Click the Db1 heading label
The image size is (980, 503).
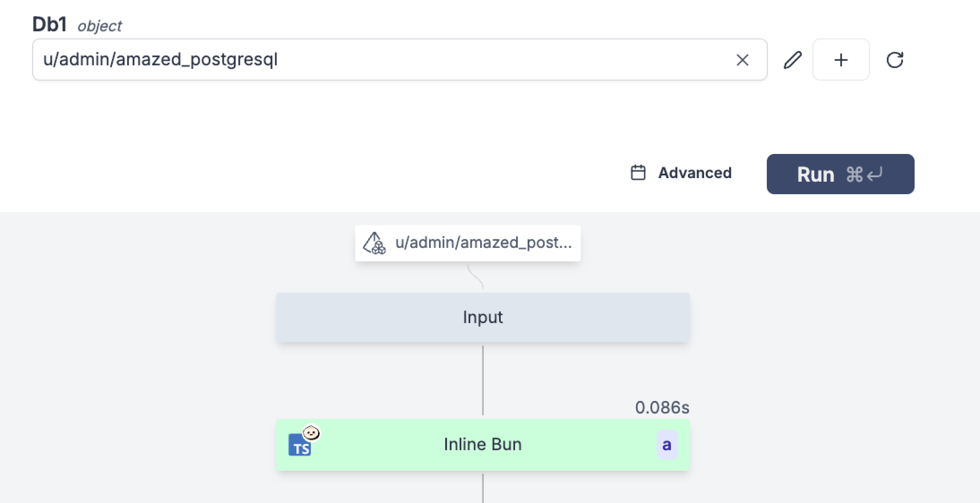[x=49, y=24]
